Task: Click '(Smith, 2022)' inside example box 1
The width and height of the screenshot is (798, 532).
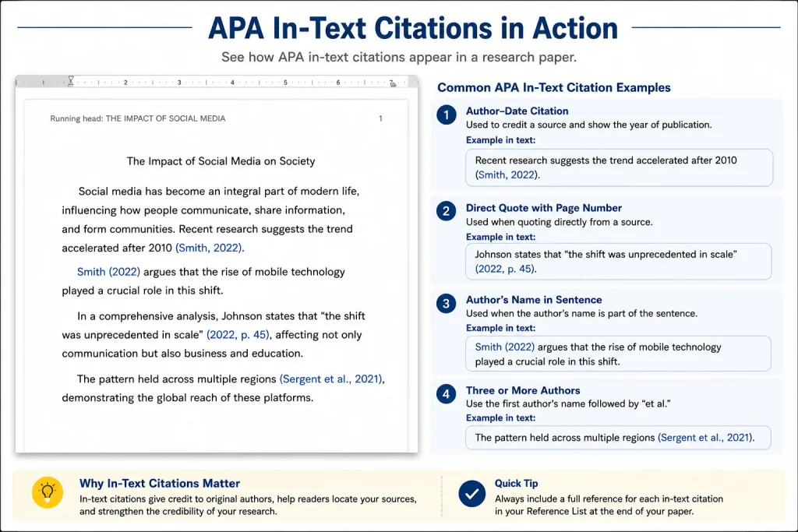Action: coord(507,175)
